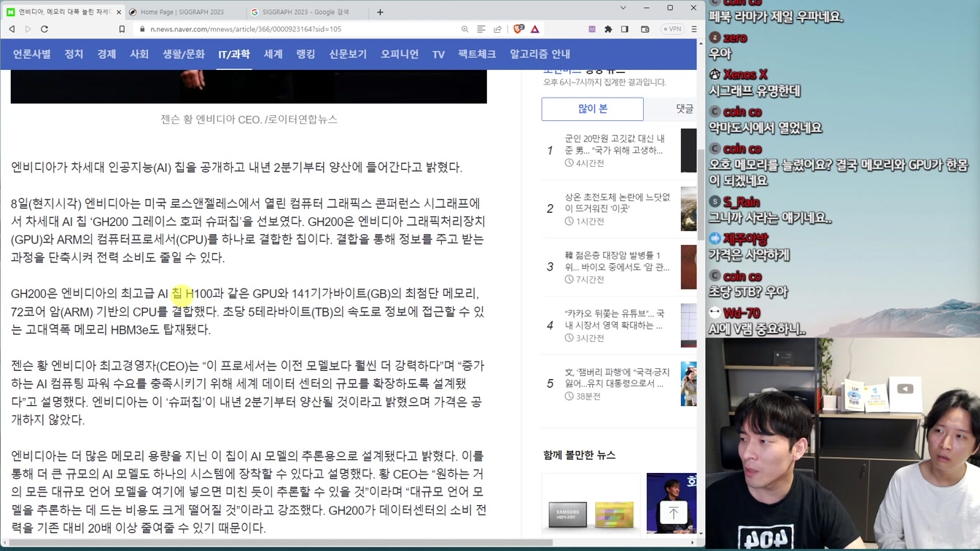Image resolution: width=980 pixels, height=551 pixels.
Task: Open the 랭킹 section
Action: [x=306, y=54]
